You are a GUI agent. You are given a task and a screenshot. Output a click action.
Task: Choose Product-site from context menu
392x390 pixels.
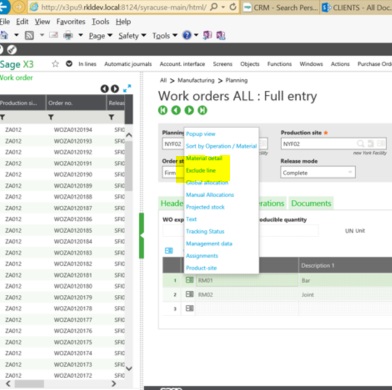201,268
